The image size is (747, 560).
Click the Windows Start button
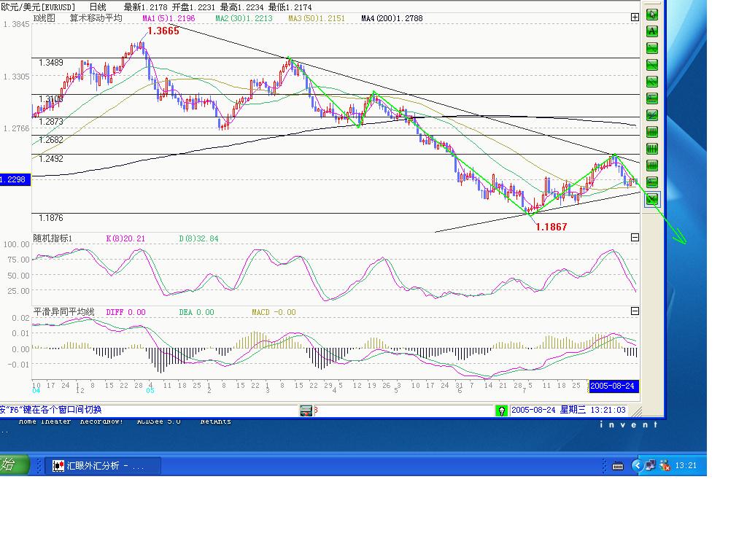click(x=12, y=464)
